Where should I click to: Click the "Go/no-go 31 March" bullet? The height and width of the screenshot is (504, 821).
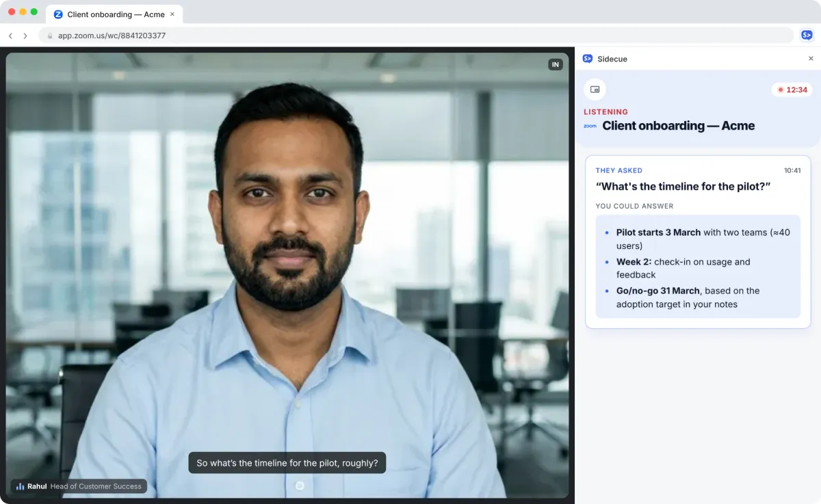pos(689,297)
